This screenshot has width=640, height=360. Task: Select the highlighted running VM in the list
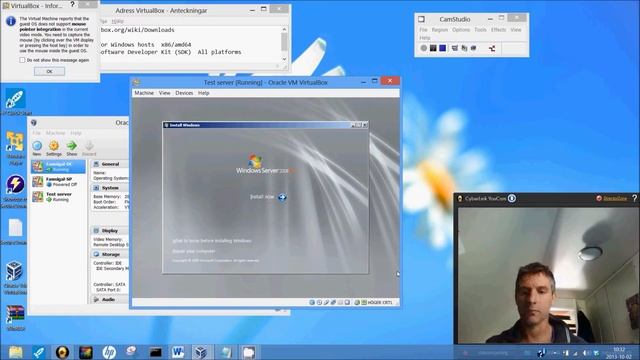(x=58, y=166)
